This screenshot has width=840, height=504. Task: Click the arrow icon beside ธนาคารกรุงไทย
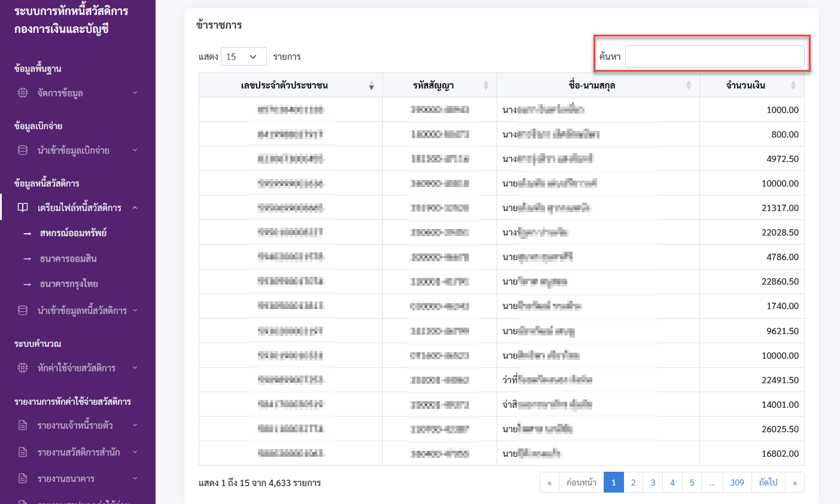[x=27, y=285]
